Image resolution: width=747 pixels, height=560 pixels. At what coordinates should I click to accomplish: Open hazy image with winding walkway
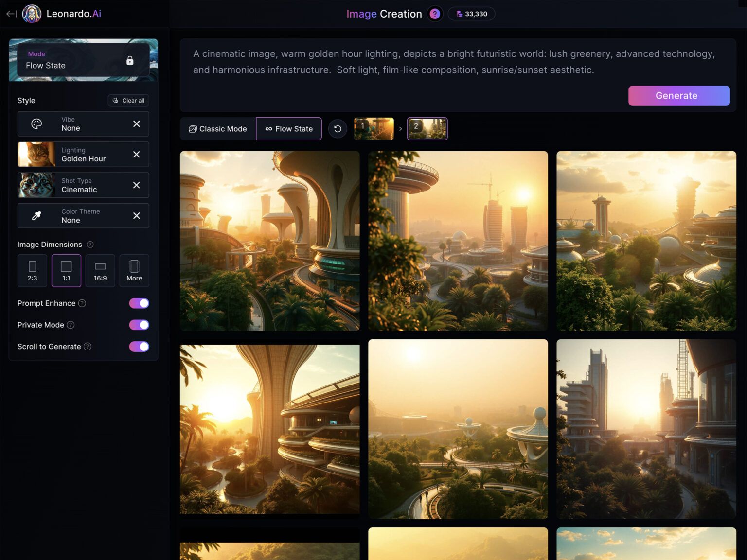point(458,429)
